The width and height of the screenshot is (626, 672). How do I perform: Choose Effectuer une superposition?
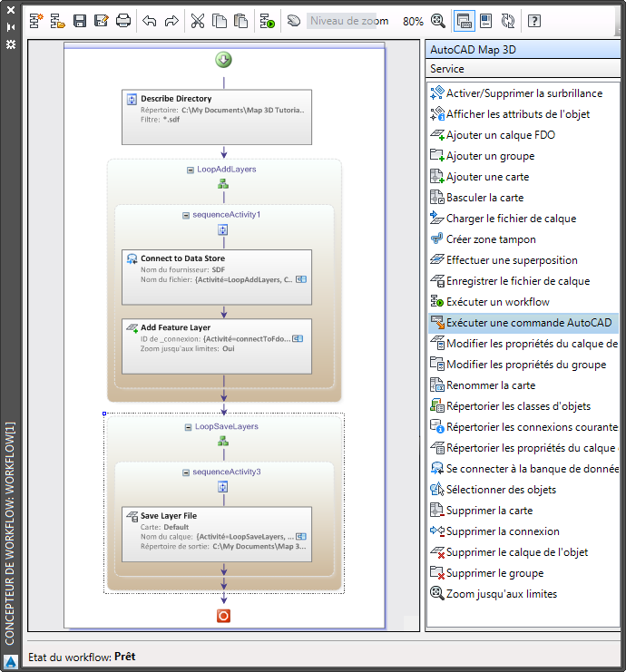523,260
